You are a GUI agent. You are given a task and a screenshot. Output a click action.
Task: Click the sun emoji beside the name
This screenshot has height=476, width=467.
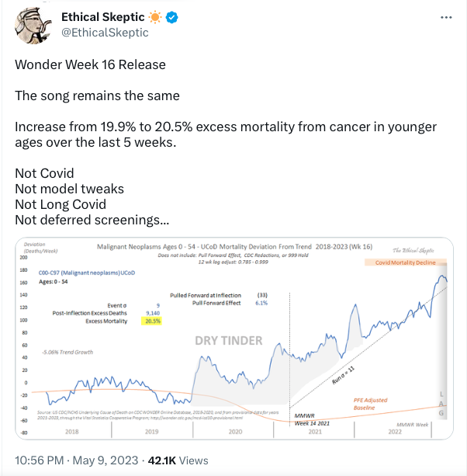[x=155, y=17]
